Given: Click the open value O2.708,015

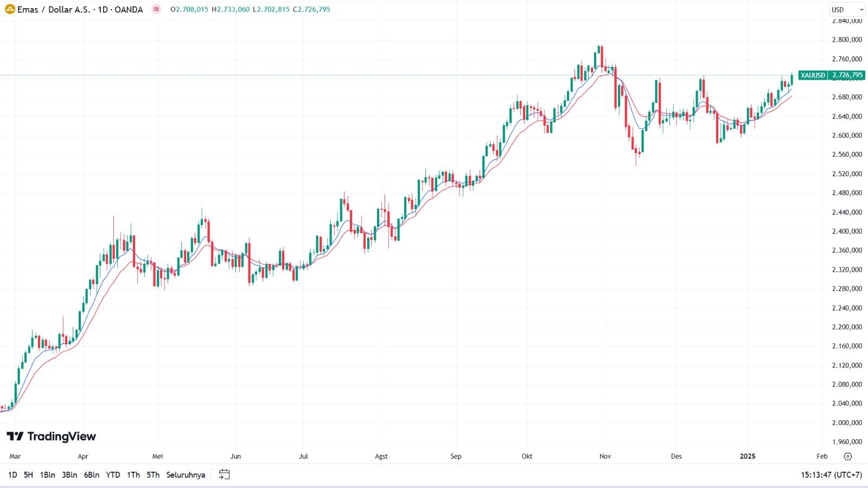Looking at the screenshot, I should pos(189,9).
